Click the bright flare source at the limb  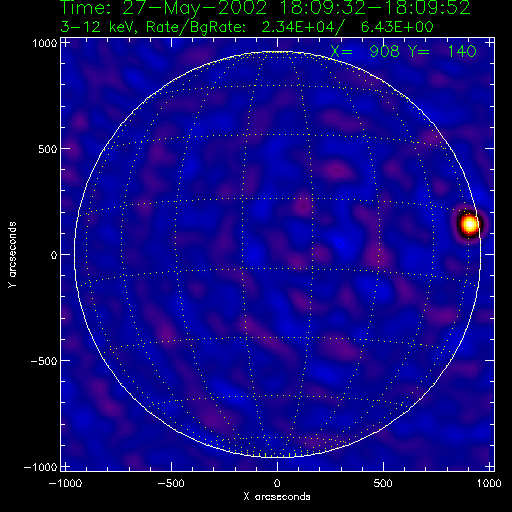pyautogui.click(x=470, y=225)
